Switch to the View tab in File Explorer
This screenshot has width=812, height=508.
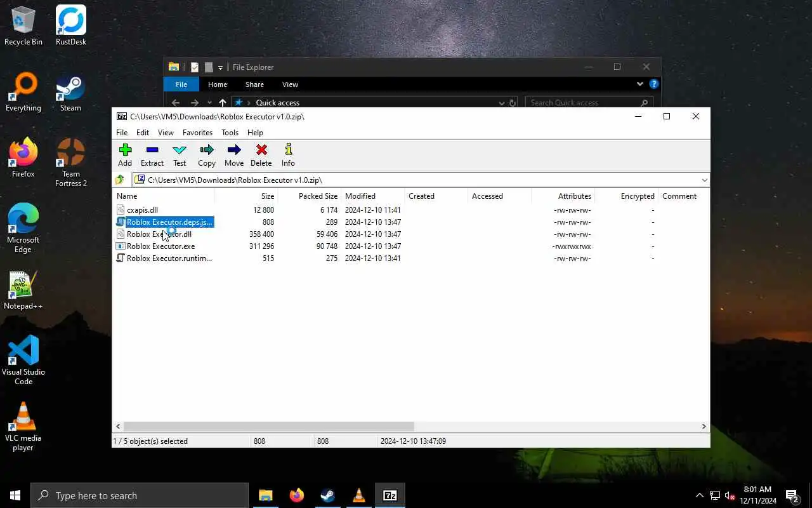tap(290, 84)
